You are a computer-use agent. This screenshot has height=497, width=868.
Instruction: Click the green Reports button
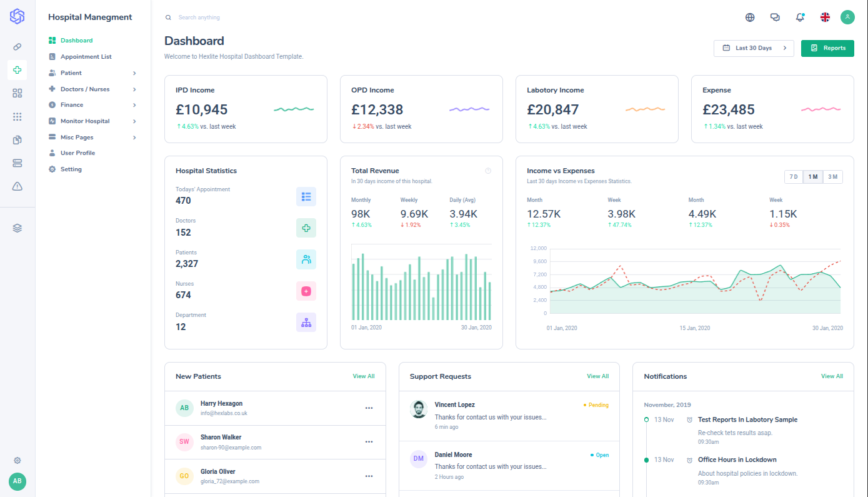827,48
